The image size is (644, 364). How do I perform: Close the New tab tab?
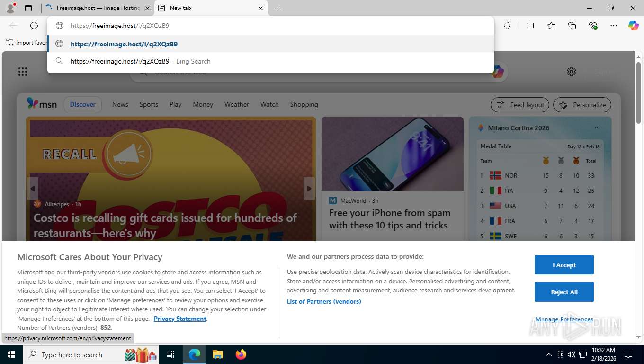tap(260, 8)
